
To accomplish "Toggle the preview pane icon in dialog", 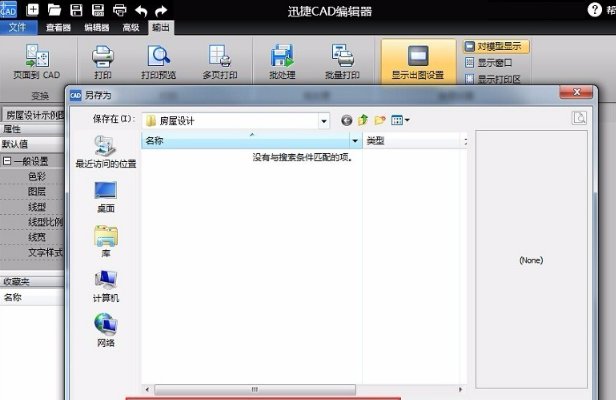I will click(579, 118).
